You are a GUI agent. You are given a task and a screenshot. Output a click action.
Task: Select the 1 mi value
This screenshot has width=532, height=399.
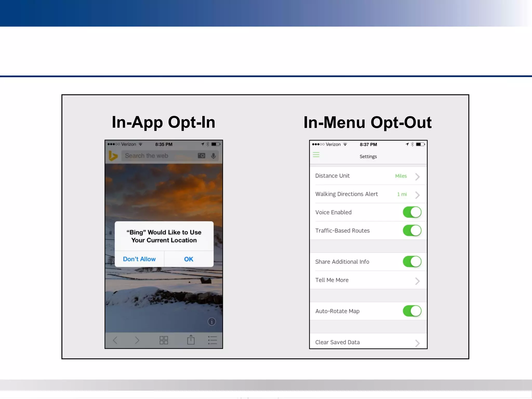click(402, 194)
